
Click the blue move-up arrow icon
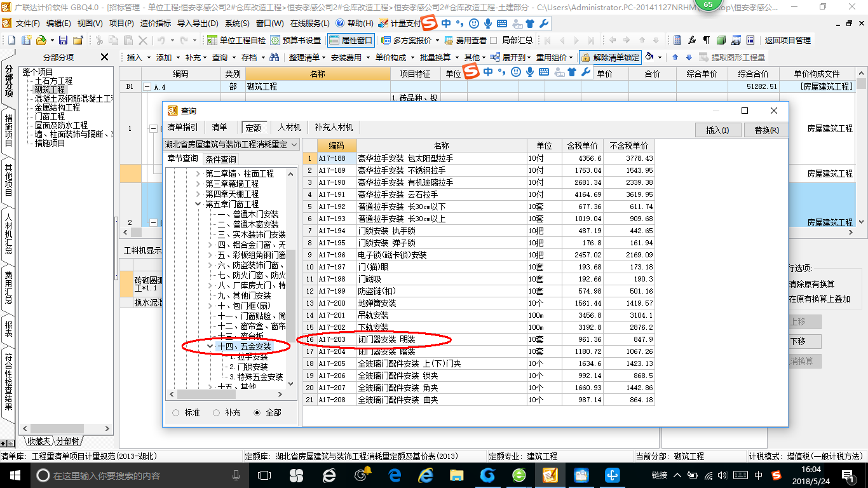pos(675,57)
